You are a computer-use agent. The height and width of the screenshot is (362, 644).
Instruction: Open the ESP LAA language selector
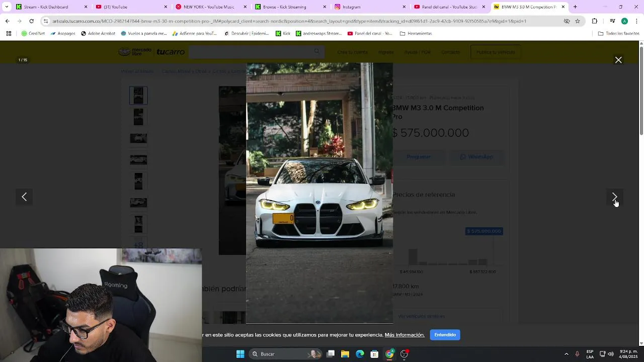590,354
